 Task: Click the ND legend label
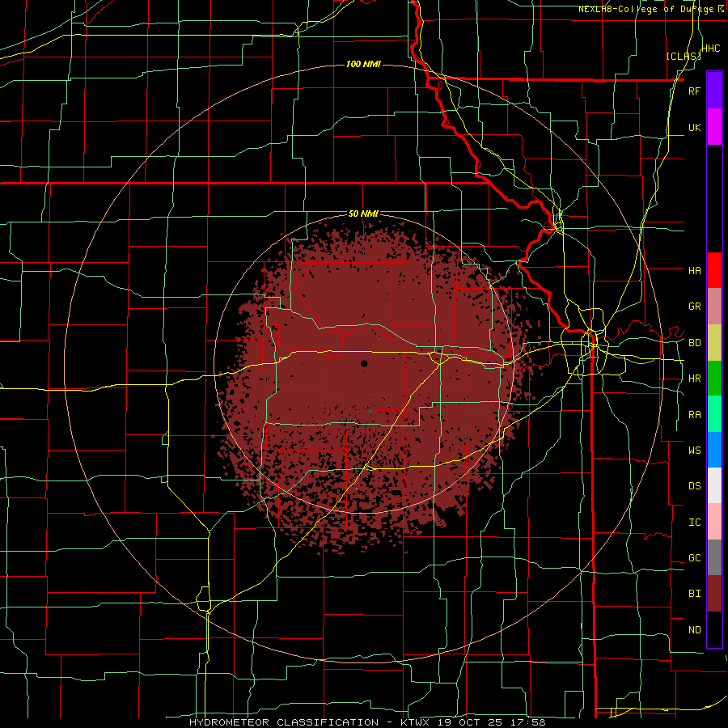(694, 630)
